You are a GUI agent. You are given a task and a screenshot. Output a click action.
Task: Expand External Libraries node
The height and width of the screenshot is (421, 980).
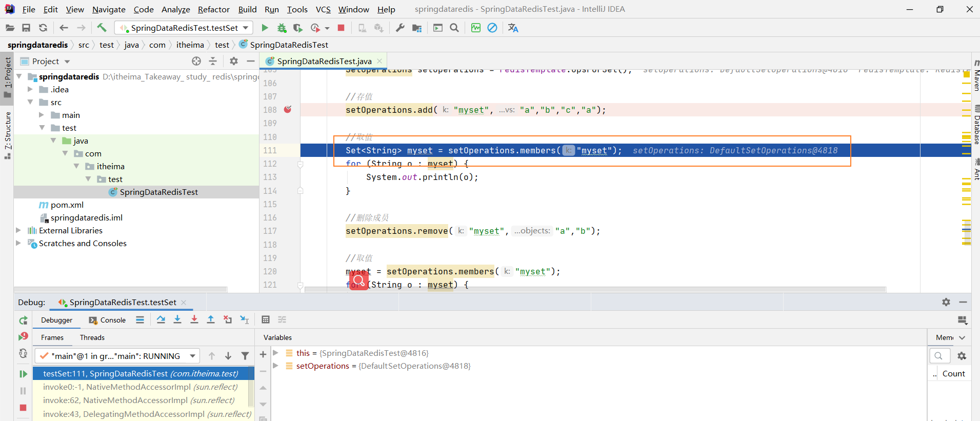[18, 230]
